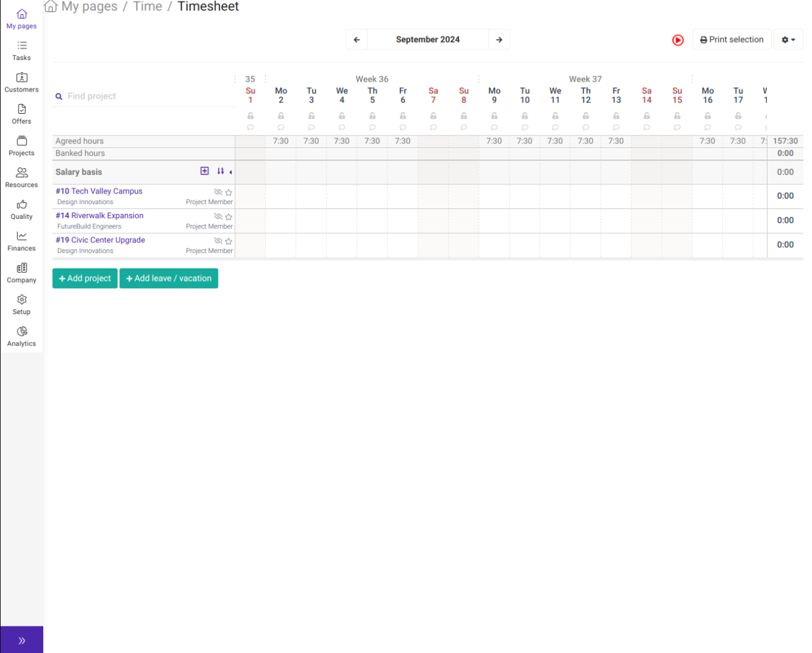Open the Finances section in the sidebar
The image size is (812, 653).
21,241
